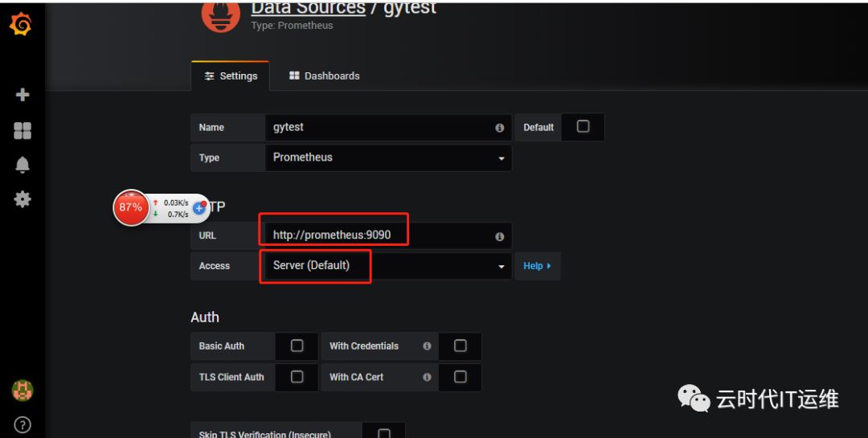The height and width of the screenshot is (438, 868).
Task: Click the info icon in URL field
Action: 499,236
